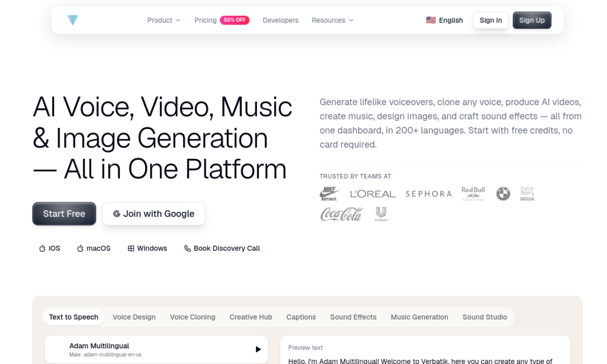Click the Sephora logo

[429, 194]
